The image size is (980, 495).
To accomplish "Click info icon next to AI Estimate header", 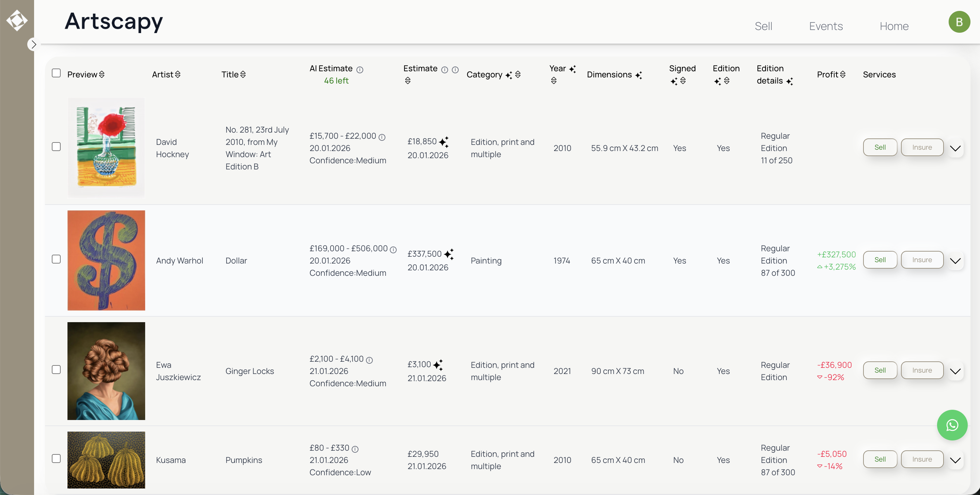I will [x=359, y=70].
